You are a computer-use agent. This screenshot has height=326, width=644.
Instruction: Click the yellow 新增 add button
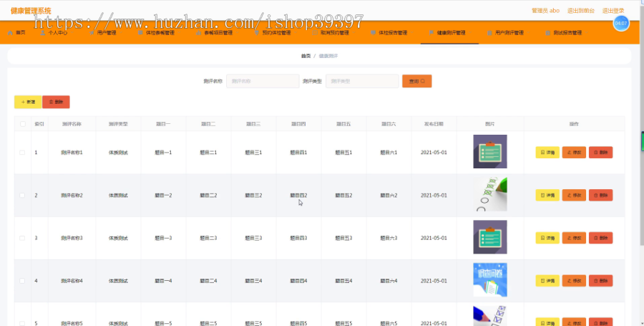[28, 102]
